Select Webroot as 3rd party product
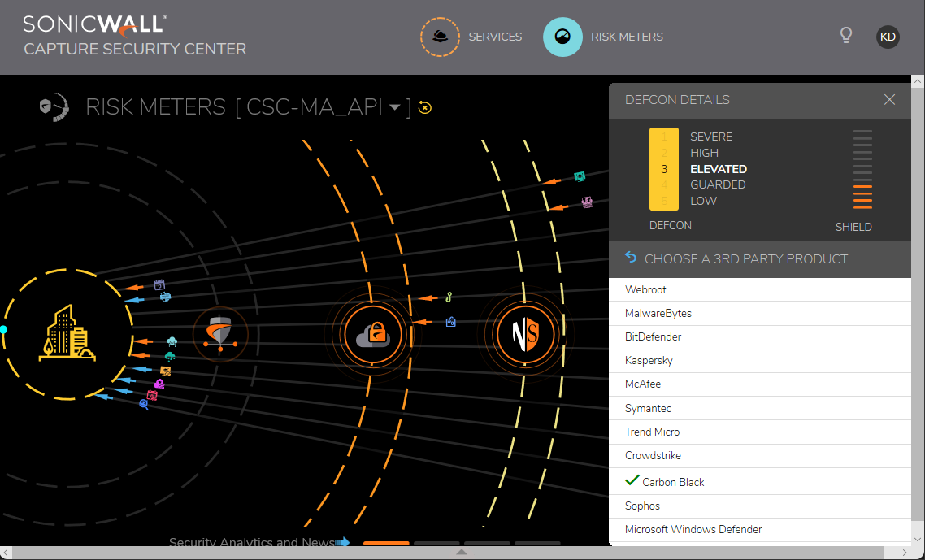 click(760, 289)
